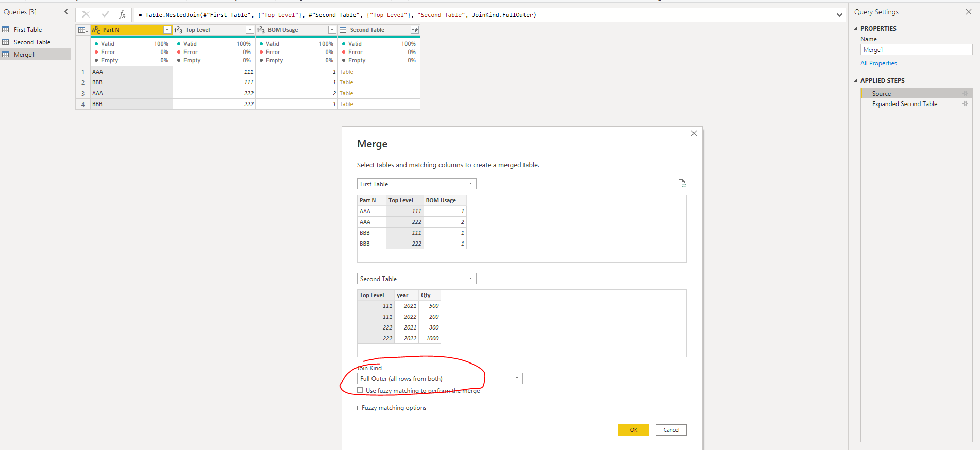
Task: Click Qty value 1000 in second merge preview
Action: 430,338
